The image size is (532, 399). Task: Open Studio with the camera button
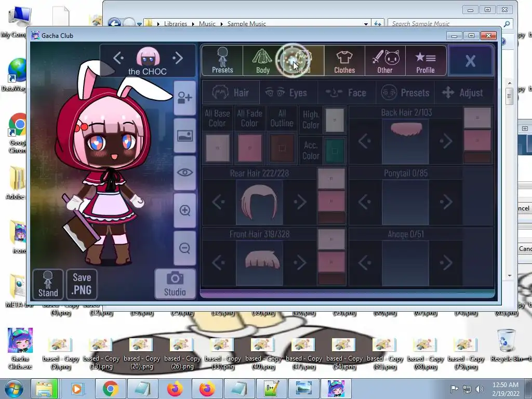pyautogui.click(x=175, y=284)
